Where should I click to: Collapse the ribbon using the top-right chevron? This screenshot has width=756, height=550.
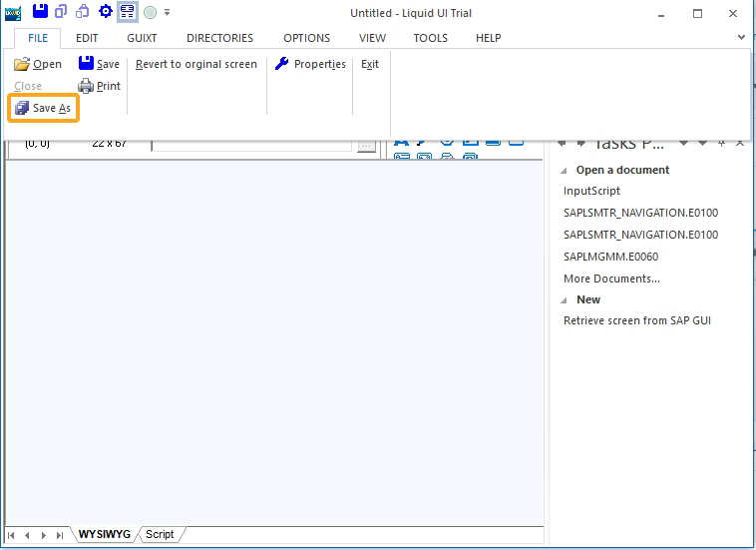(x=741, y=37)
